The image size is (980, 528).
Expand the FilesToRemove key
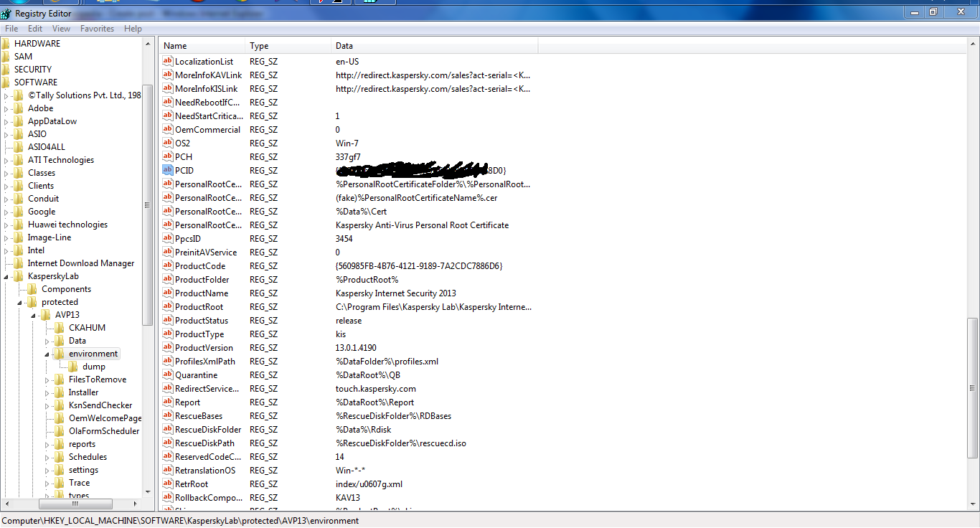(x=47, y=379)
